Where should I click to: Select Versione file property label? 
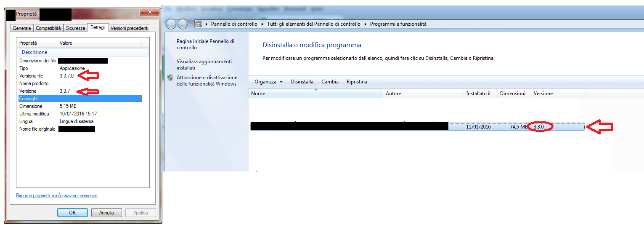[31, 76]
